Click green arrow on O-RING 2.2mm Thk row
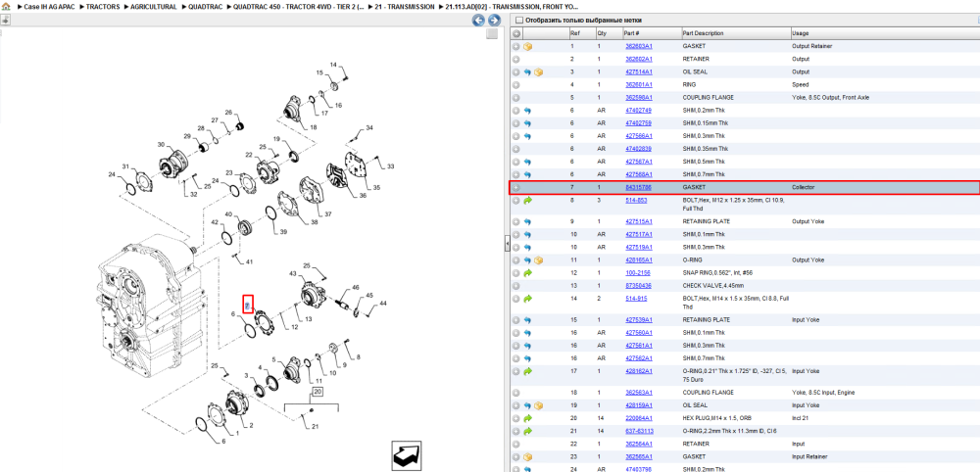 (527, 431)
